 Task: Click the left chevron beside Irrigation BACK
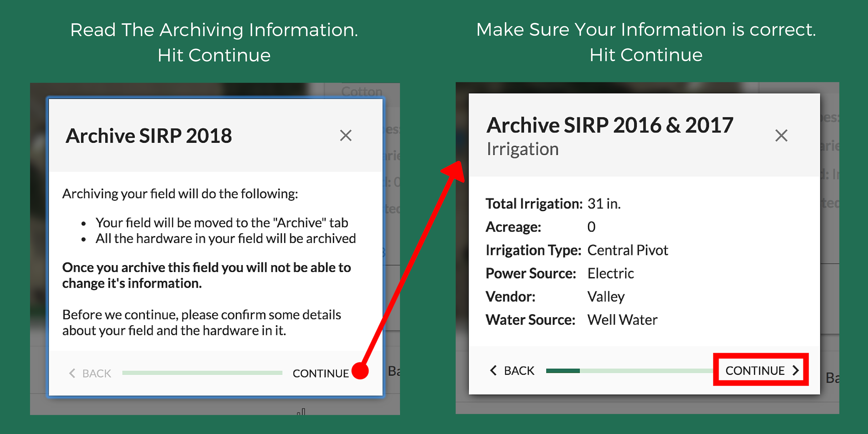(x=493, y=370)
